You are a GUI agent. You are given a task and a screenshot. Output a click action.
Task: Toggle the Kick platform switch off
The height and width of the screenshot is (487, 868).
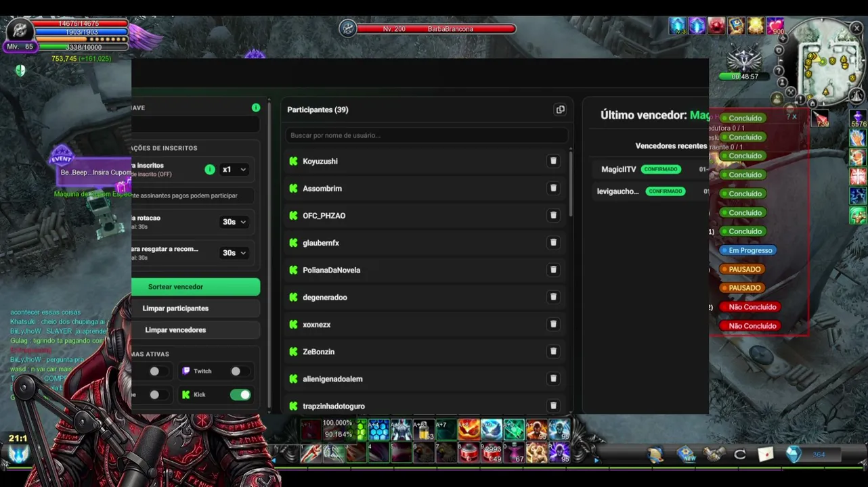tap(240, 395)
